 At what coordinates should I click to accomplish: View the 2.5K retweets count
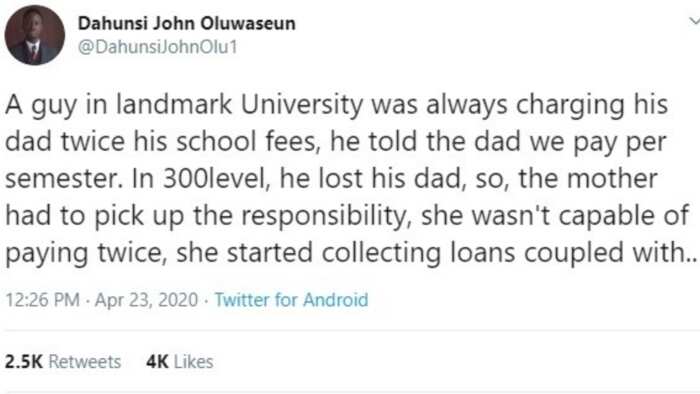pos(24,361)
